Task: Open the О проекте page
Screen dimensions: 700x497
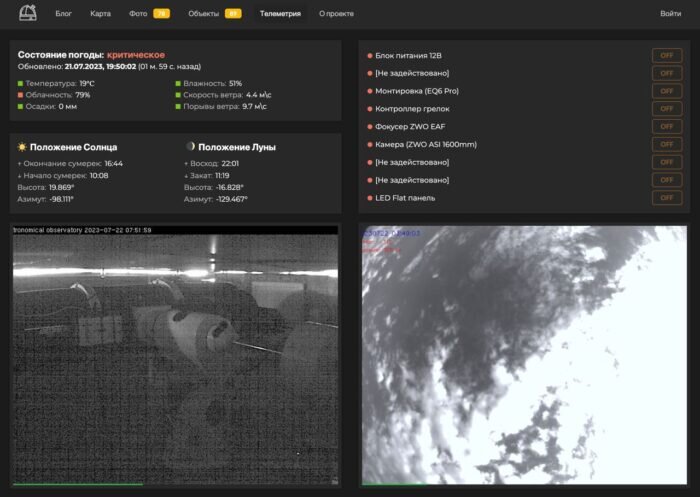Action: [x=336, y=13]
